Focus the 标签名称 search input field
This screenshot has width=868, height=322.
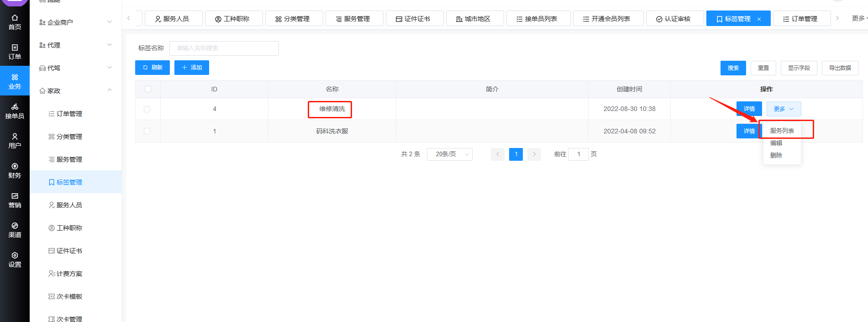(224, 48)
